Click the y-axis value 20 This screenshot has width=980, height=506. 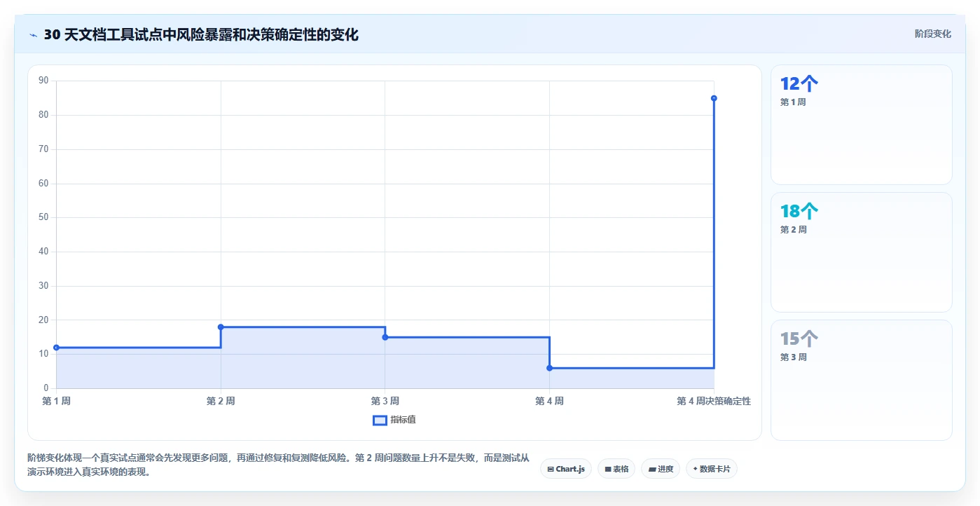pos(43,320)
